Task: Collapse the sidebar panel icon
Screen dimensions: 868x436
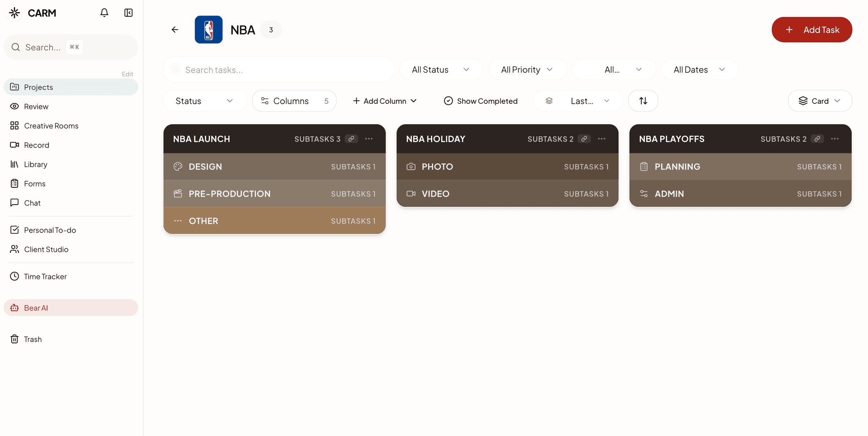Action: [128, 13]
